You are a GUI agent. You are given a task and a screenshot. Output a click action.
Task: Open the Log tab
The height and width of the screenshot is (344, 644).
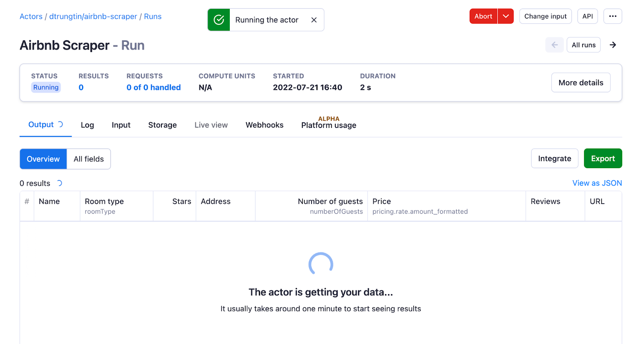click(x=87, y=125)
